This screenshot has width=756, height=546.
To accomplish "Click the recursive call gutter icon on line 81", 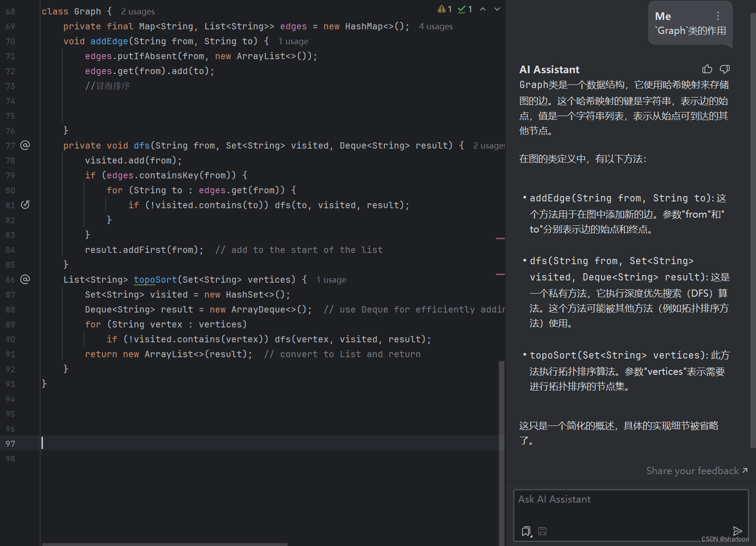I will (x=25, y=205).
